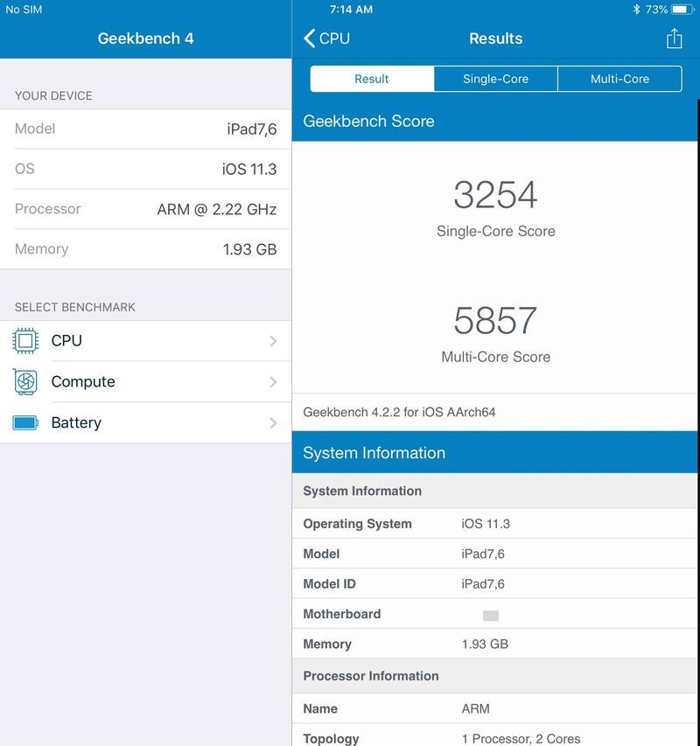Tap the redacted Motherboard value box

coord(491,616)
